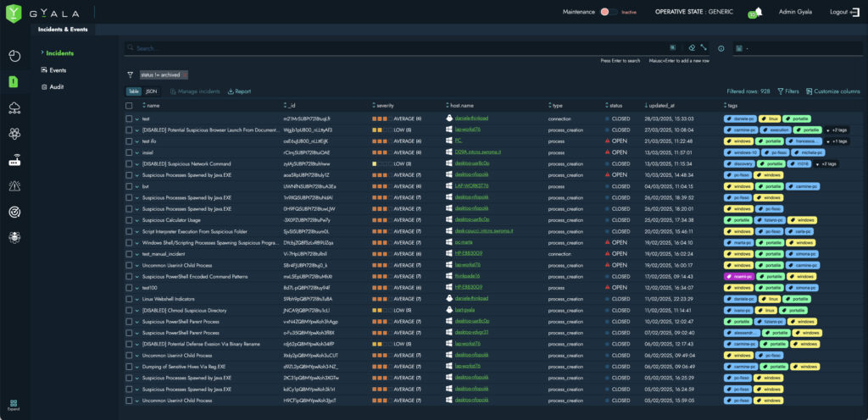Expand the 'Suspicious Calculator Usage' row chevron
The height and width of the screenshot is (420, 868).
click(x=136, y=220)
